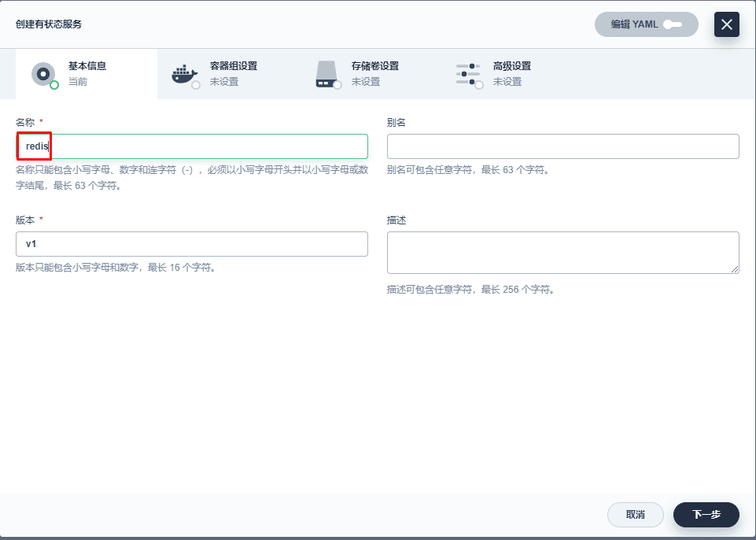Click the 未设置 status under 高级设置
The height and width of the screenshot is (540, 756).
[x=507, y=82]
